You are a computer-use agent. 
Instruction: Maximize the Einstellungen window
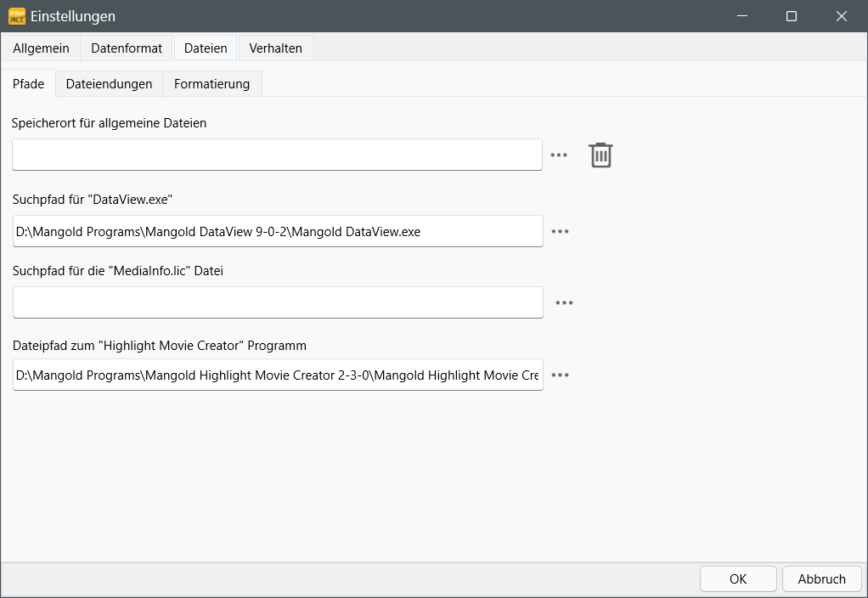(x=792, y=16)
